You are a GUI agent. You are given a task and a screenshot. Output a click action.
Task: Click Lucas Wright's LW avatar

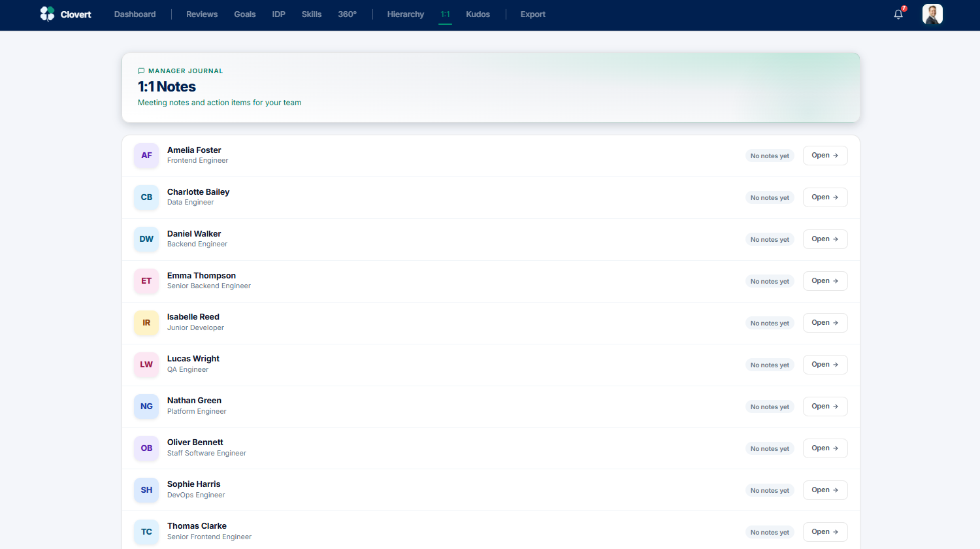146,365
